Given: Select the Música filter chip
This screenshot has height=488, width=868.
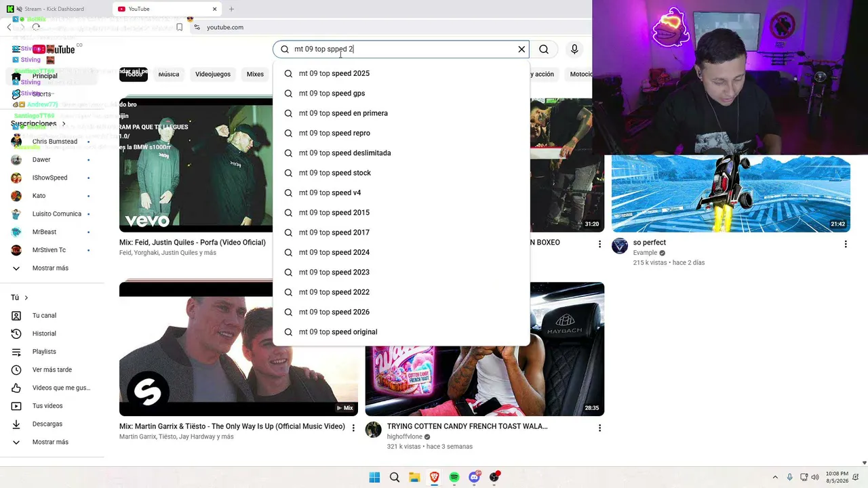Looking at the screenshot, I should (x=169, y=74).
